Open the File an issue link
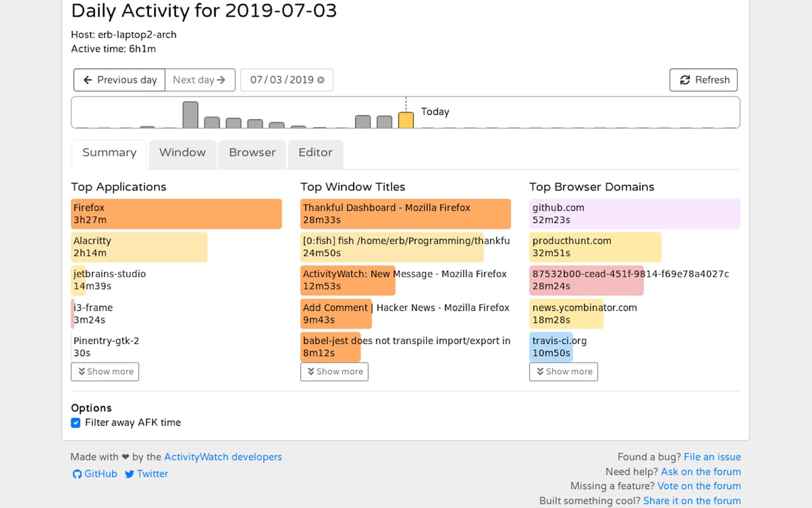 [712, 456]
